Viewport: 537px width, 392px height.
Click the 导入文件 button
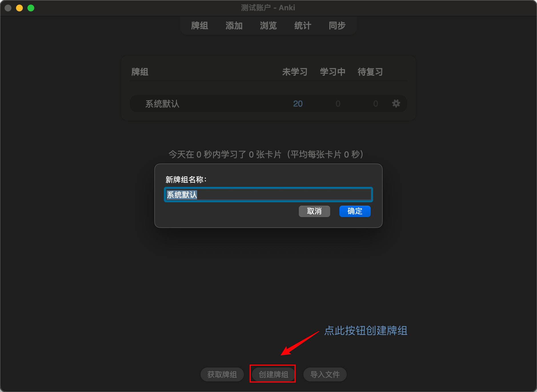325,374
